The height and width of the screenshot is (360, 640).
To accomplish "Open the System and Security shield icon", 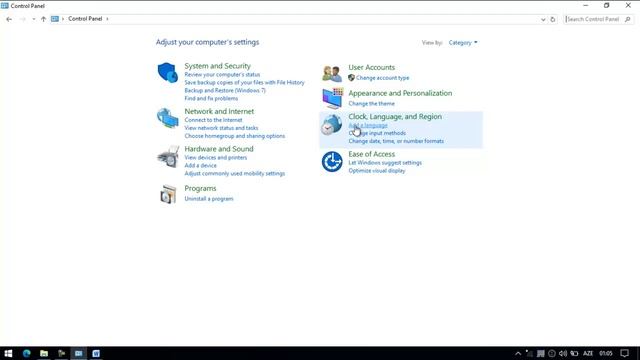I will [x=168, y=73].
